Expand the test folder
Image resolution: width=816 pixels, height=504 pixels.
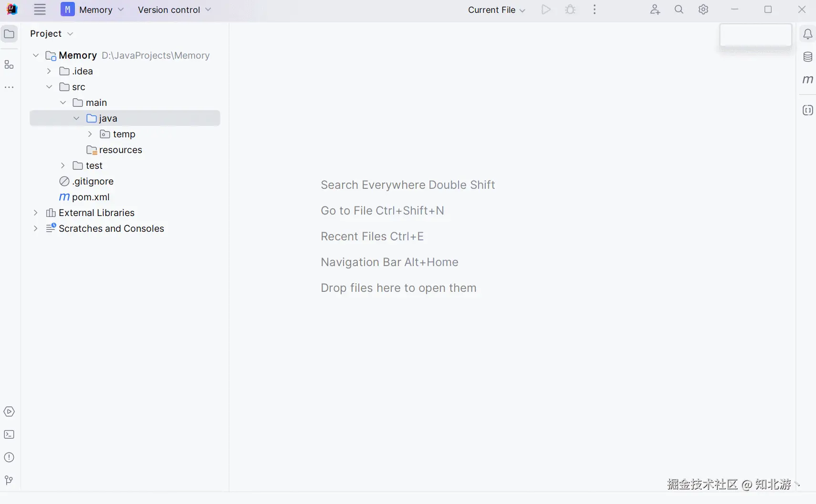[63, 165]
